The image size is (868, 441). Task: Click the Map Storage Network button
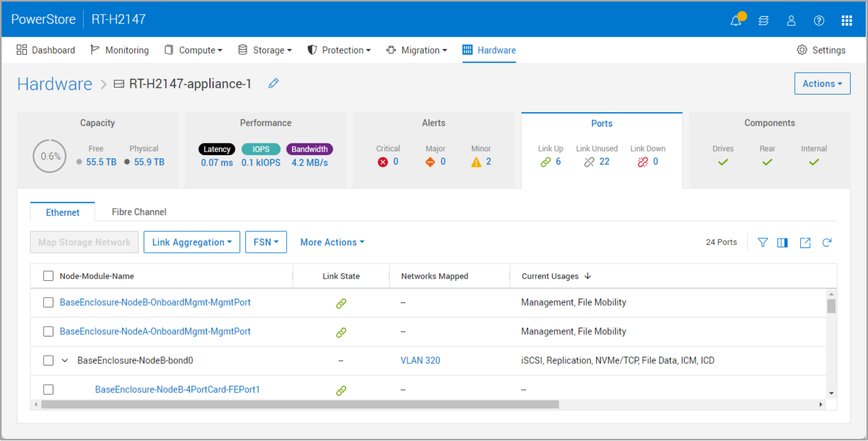tap(84, 242)
